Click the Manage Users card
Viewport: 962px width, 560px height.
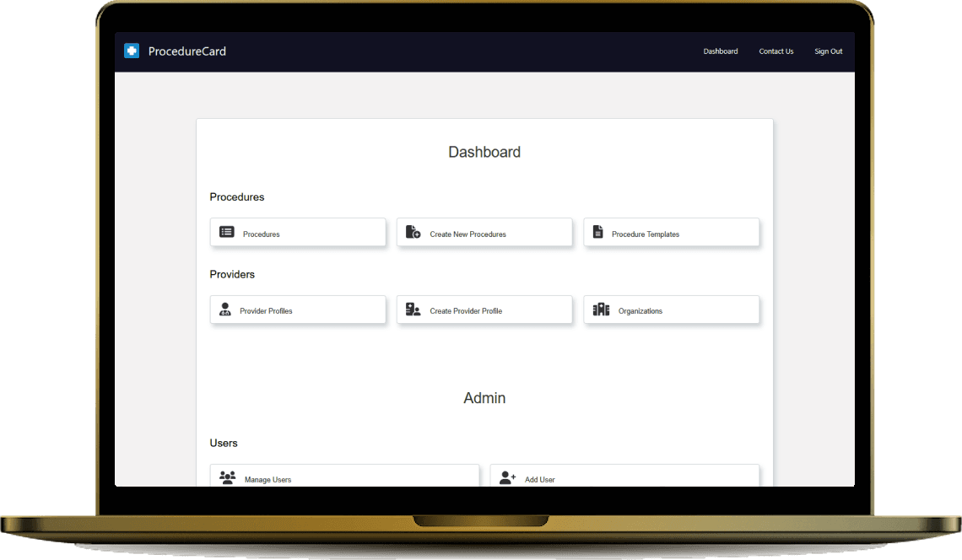tap(344, 477)
